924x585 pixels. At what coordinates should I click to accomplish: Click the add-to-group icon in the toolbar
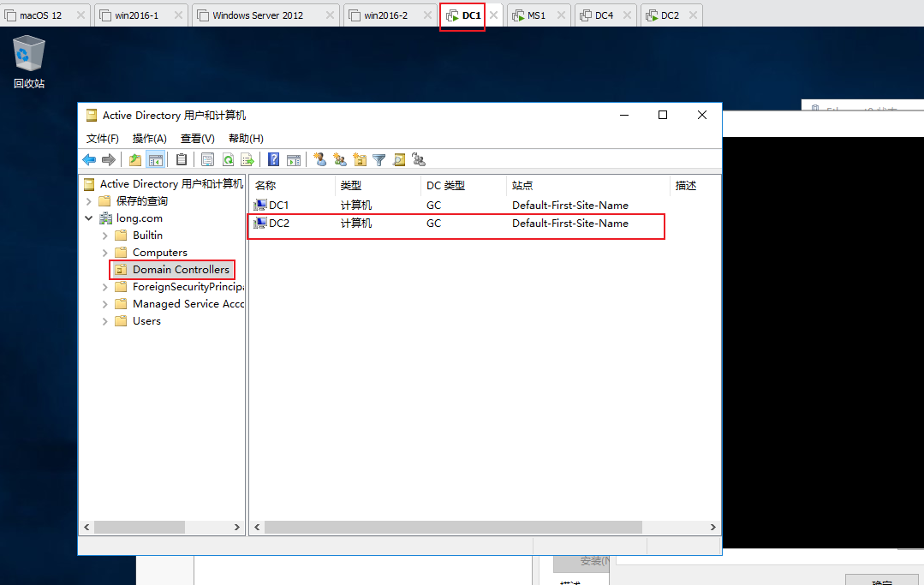coord(419,159)
